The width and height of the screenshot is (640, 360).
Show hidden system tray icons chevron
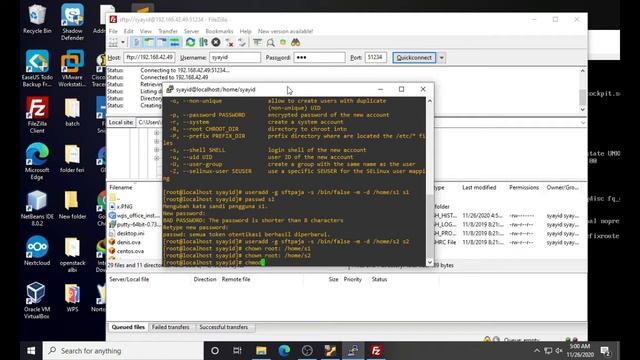536,351
